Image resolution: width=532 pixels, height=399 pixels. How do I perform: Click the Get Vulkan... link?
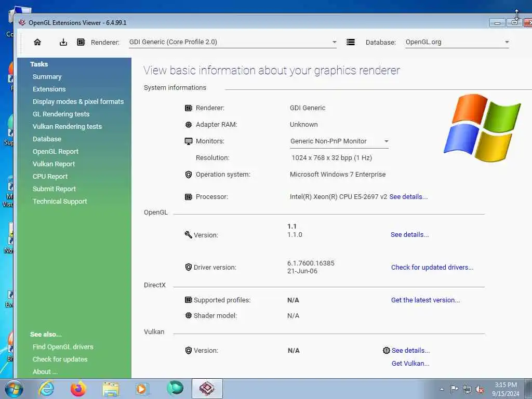(x=410, y=363)
